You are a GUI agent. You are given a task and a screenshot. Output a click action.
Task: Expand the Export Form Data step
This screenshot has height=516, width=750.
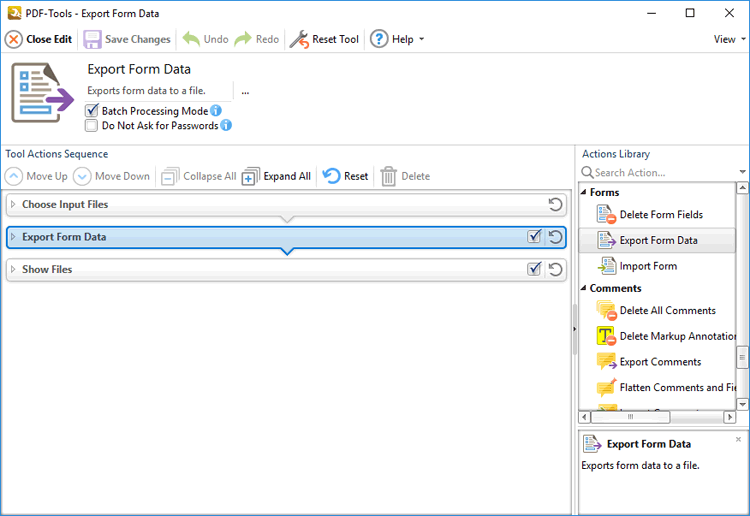[13, 237]
